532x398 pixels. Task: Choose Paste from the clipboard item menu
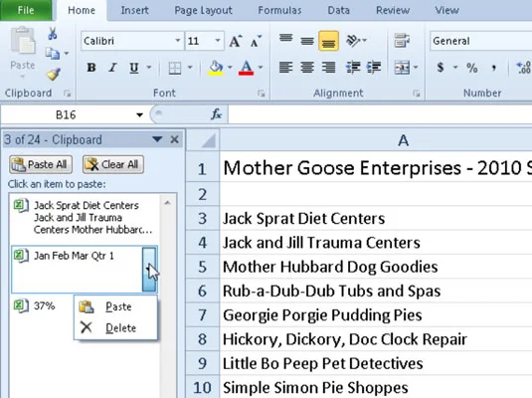click(x=115, y=306)
